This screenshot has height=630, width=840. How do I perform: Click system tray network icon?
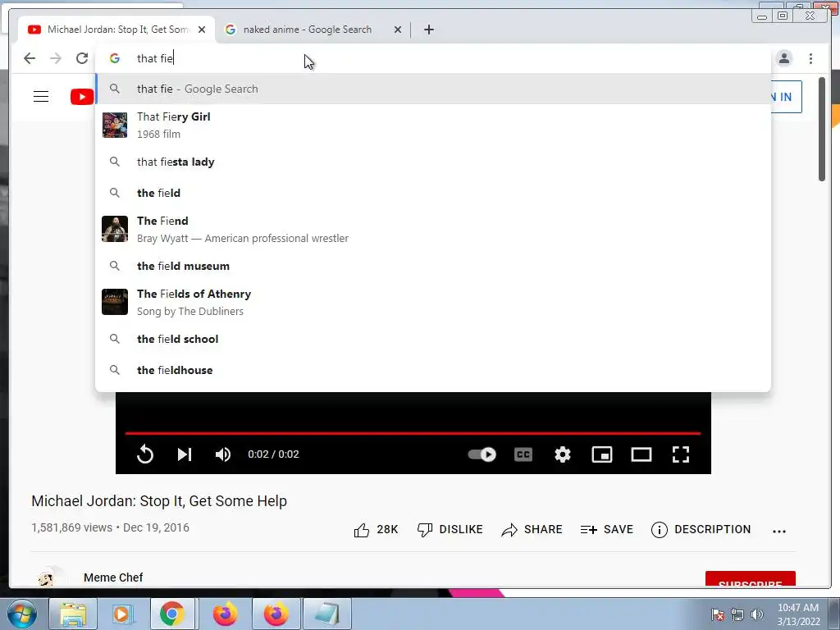tap(737, 614)
